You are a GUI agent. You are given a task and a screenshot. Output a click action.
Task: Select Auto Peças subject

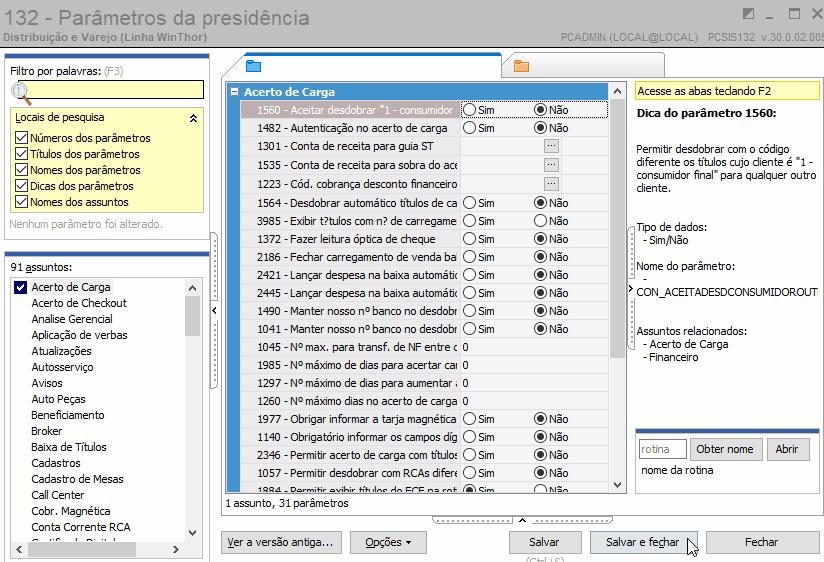click(58, 399)
